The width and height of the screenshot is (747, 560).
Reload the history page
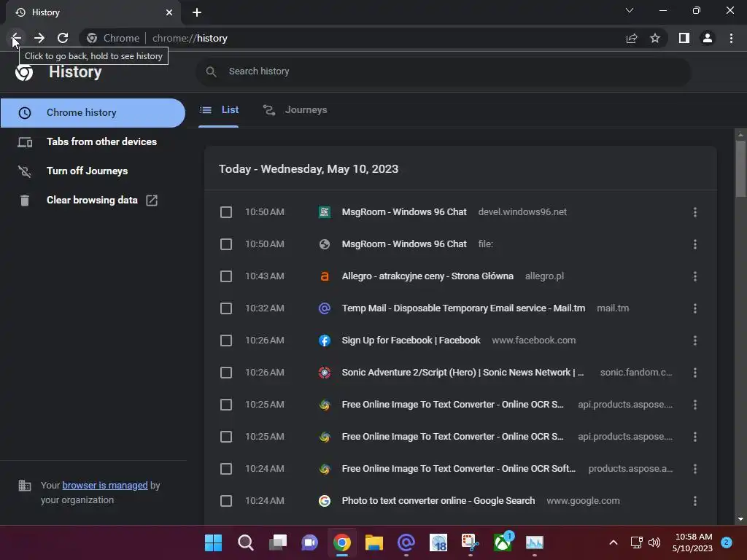click(x=63, y=38)
